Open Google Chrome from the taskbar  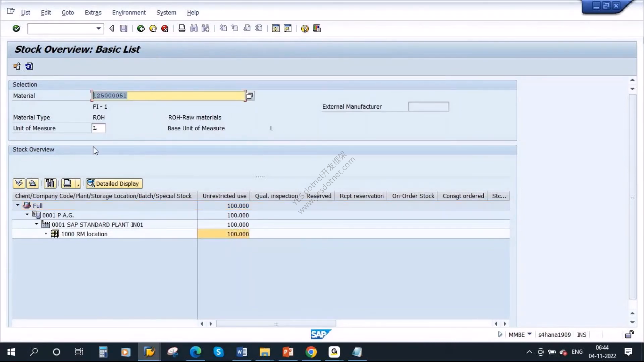pyautogui.click(x=311, y=352)
